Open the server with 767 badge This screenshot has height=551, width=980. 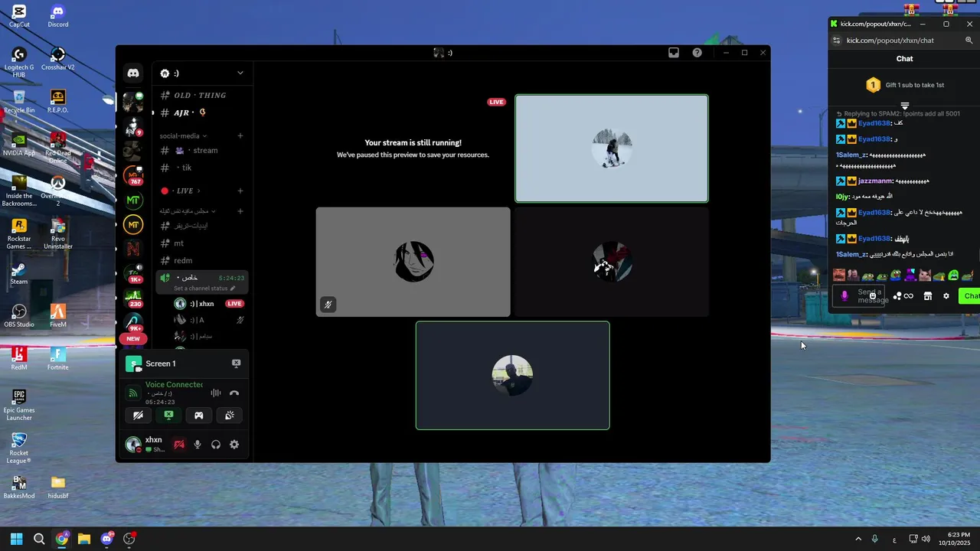(133, 175)
